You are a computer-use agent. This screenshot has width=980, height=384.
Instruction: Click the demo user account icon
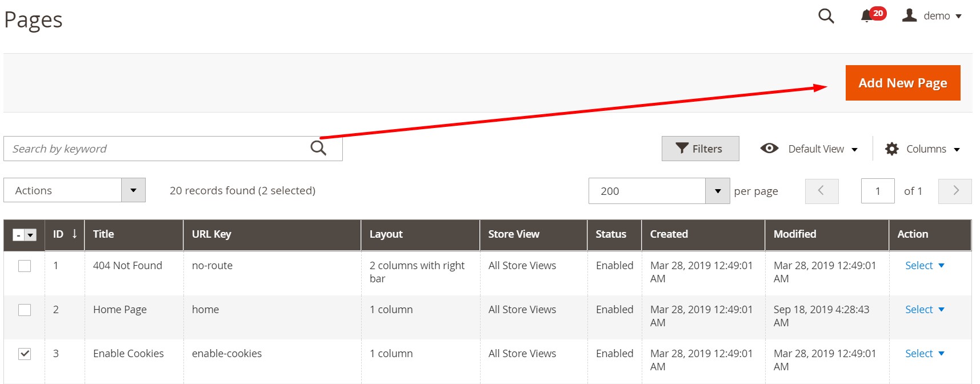pos(909,15)
